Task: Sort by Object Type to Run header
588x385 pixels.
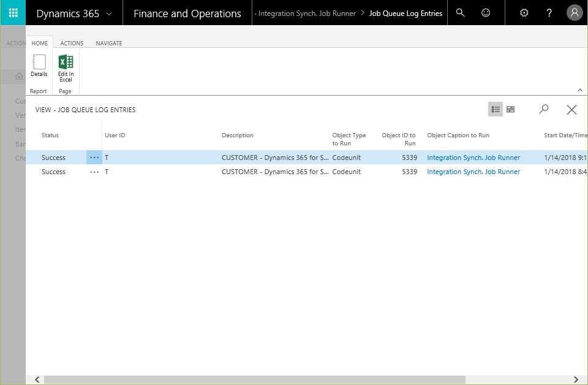Action: [x=349, y=139]
